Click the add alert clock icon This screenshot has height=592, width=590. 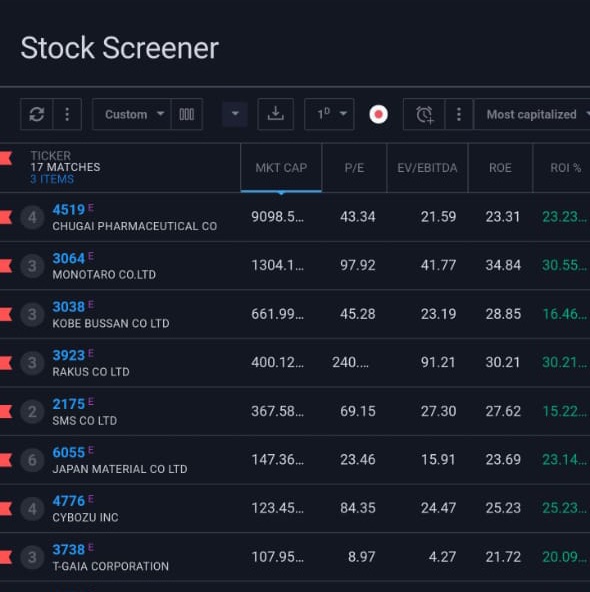click(x=424, y=114)
